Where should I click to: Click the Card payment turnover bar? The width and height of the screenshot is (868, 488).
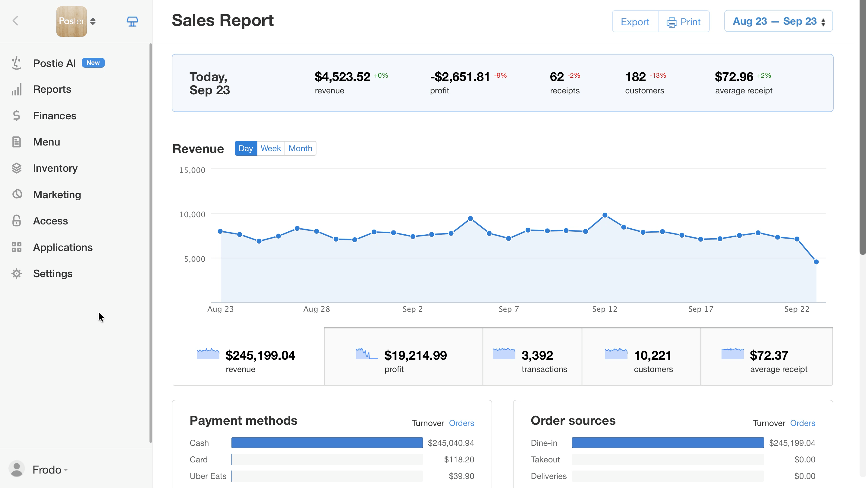pos(327,459)
